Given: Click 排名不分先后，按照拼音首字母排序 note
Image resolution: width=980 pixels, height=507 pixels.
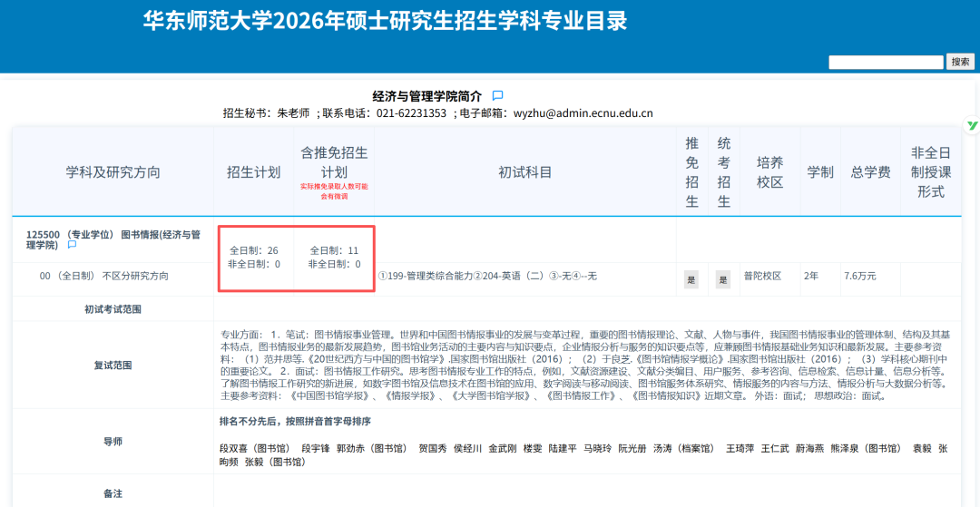Looking at the screenshot, I should tap(296, 421).
